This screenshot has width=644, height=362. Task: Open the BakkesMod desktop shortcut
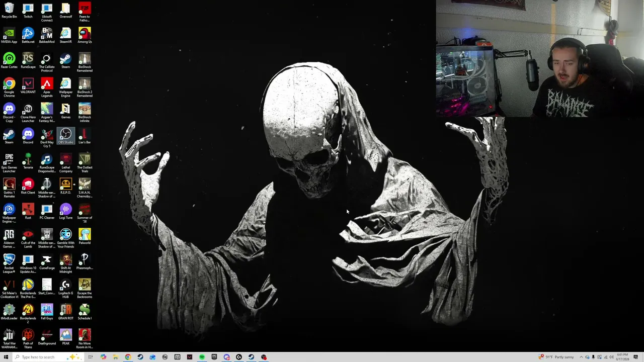point(47,36)
